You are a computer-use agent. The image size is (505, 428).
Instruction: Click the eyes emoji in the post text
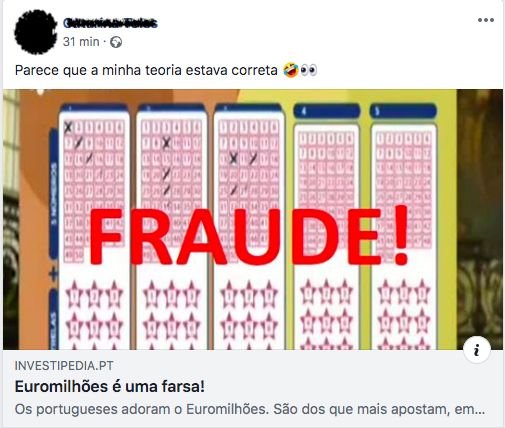tap(308, 70)
